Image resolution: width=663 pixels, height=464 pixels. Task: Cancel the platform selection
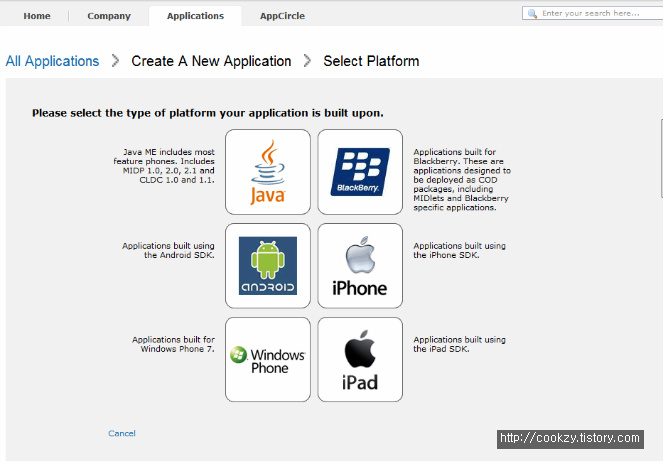[x=122, y=433]
